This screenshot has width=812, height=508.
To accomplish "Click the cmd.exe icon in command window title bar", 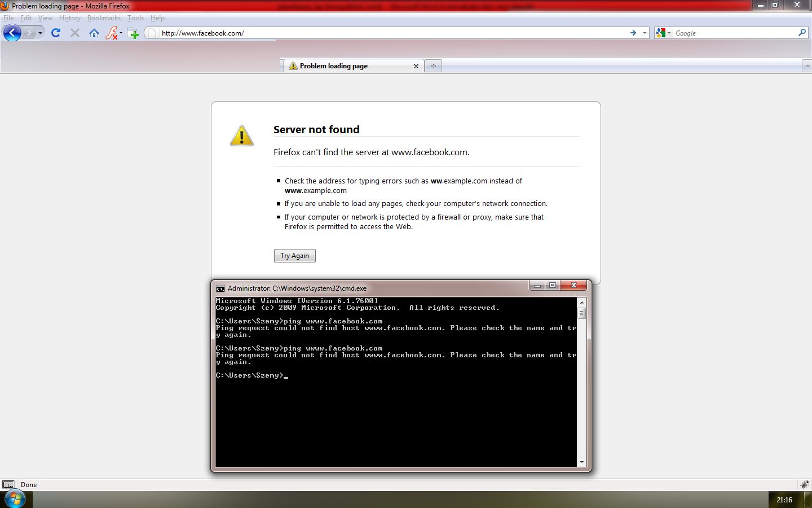I will click(220, 288).
